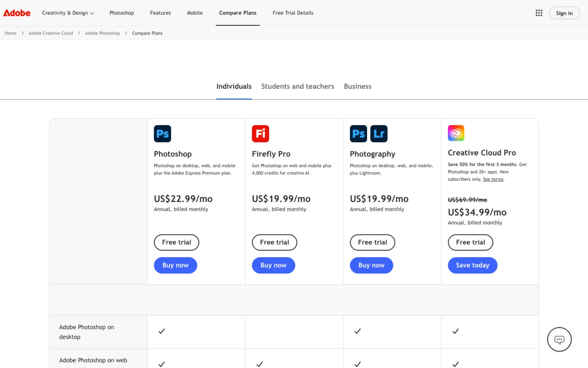
Task: Start Free trial for Firefly Pro
Action: click(275, 243)
